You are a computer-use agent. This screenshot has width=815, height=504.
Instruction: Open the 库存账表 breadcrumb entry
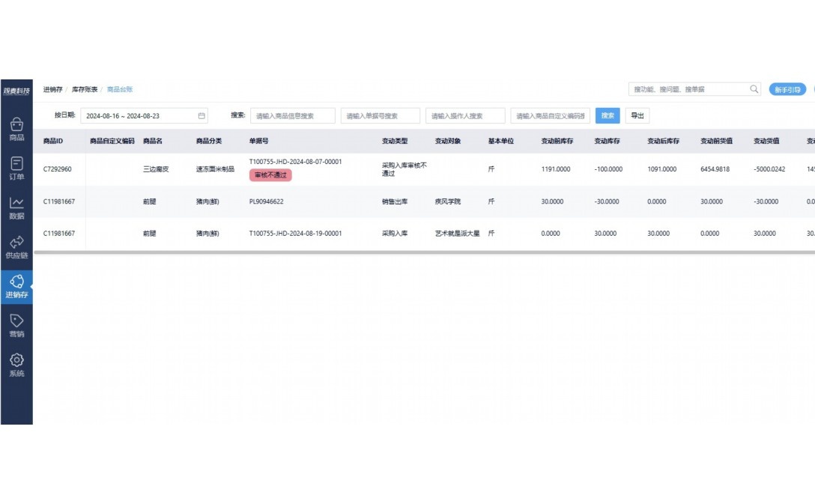point(84,88)
